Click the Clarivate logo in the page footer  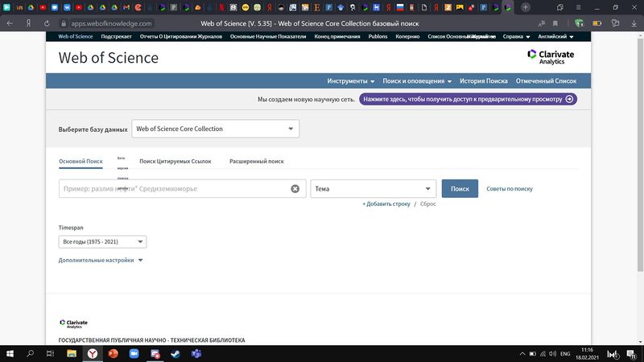click(73, 324)
